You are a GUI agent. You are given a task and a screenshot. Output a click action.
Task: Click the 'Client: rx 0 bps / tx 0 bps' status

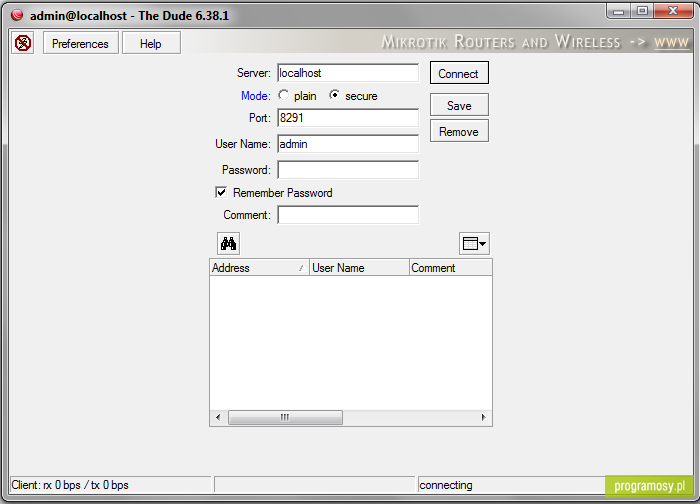click(x=70, y=485)
